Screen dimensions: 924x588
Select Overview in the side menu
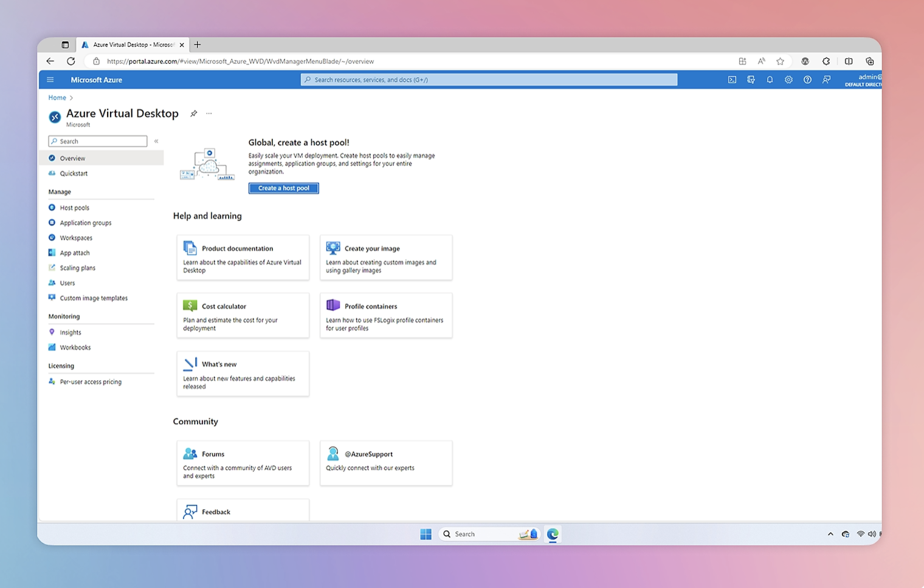[x=102, y=159]
